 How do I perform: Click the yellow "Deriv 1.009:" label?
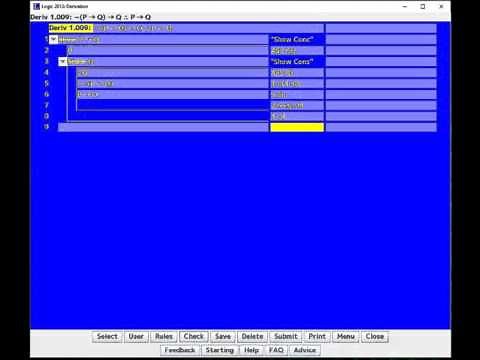70,28
